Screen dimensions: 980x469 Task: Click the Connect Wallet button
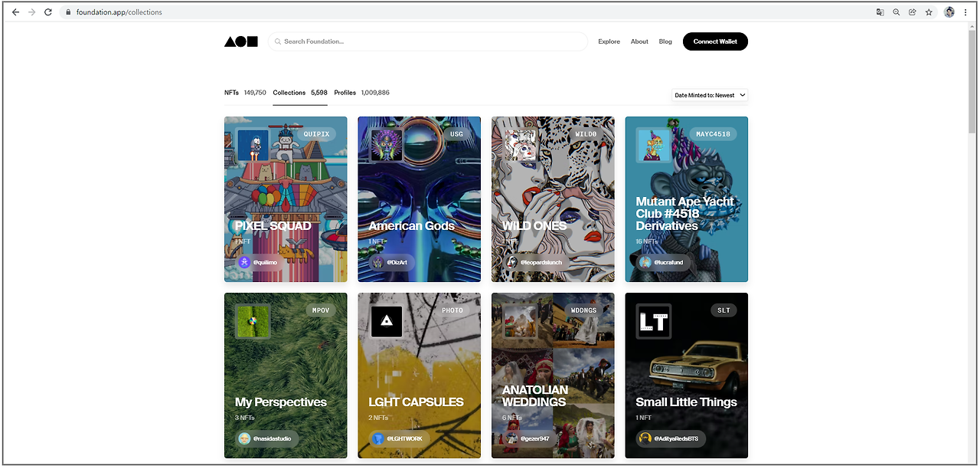coord(715,41)
